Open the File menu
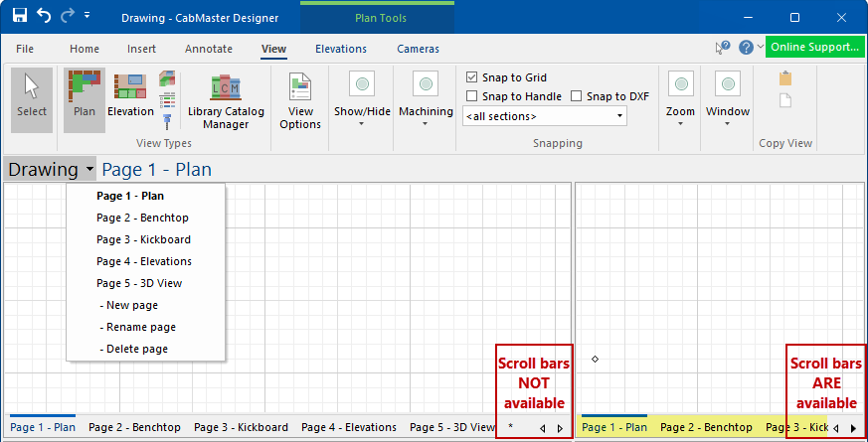This screenshot has height=442, width=868. tap(25, 49)
